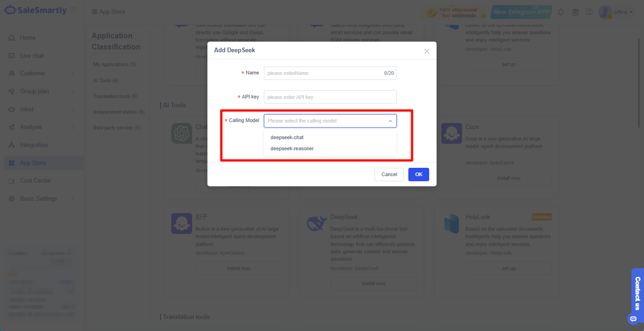Close the Add DeepSeek dialog
This screenshot has width=644, height=331.
pos(427,51)
